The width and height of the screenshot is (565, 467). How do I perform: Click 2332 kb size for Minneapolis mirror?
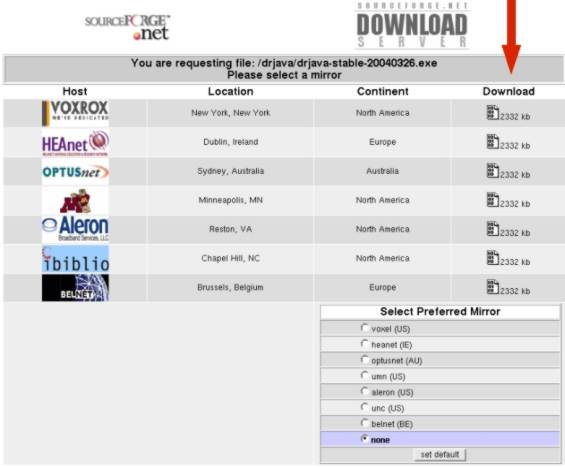515,204
